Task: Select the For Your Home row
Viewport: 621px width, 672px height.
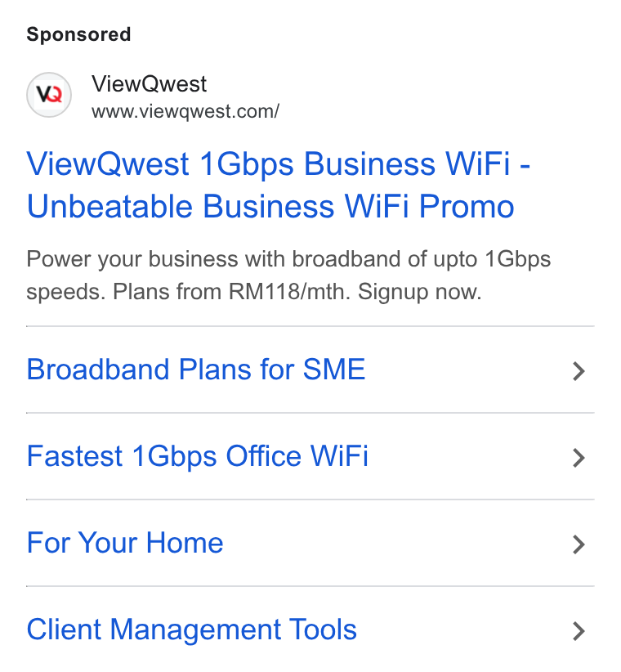Action: pos(310,543)
